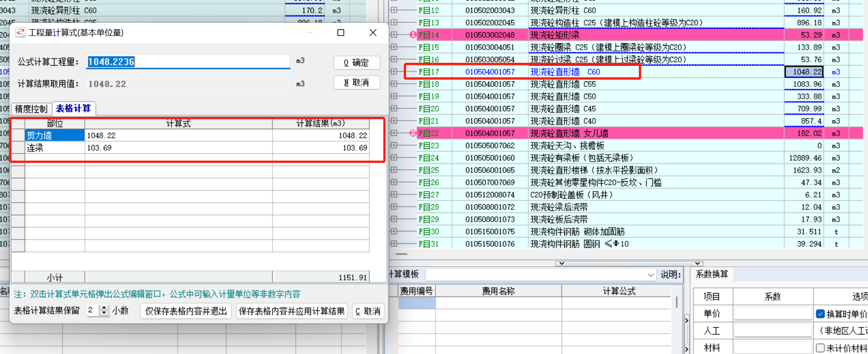Collapse panel using splitter down arrow
The width and height of the screenshot is (868, 354).
562,263
